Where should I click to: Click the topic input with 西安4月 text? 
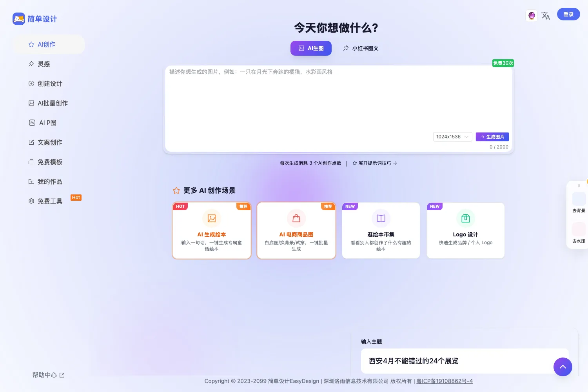tap(465, 361)
